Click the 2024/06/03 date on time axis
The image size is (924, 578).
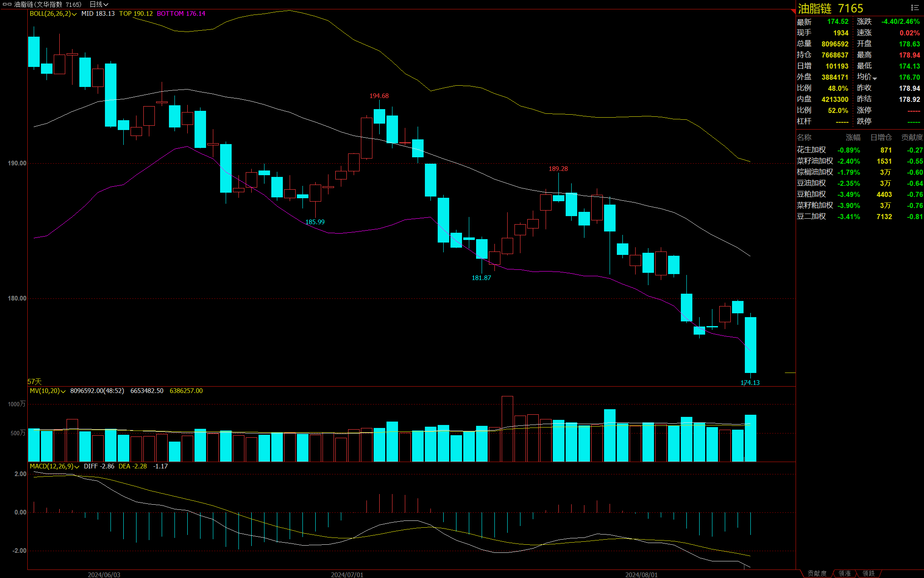click(x=104, y=575)
